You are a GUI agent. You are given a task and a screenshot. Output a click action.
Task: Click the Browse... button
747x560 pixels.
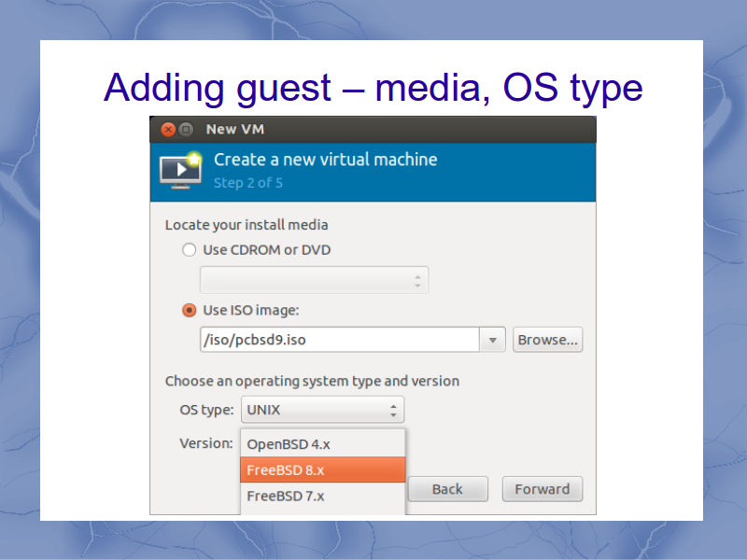[x=547, y=340]
